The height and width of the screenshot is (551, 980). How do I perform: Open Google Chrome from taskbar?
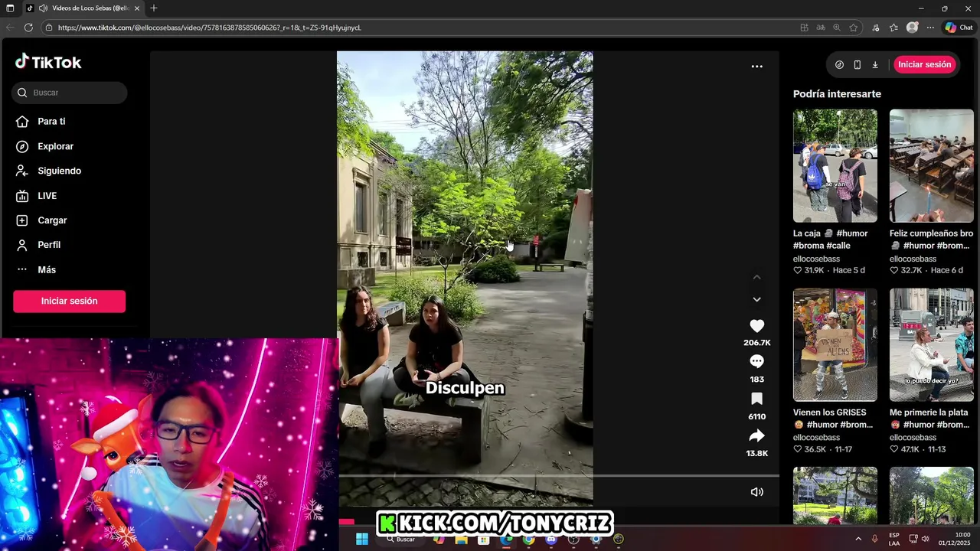click(x=529, y=539)
